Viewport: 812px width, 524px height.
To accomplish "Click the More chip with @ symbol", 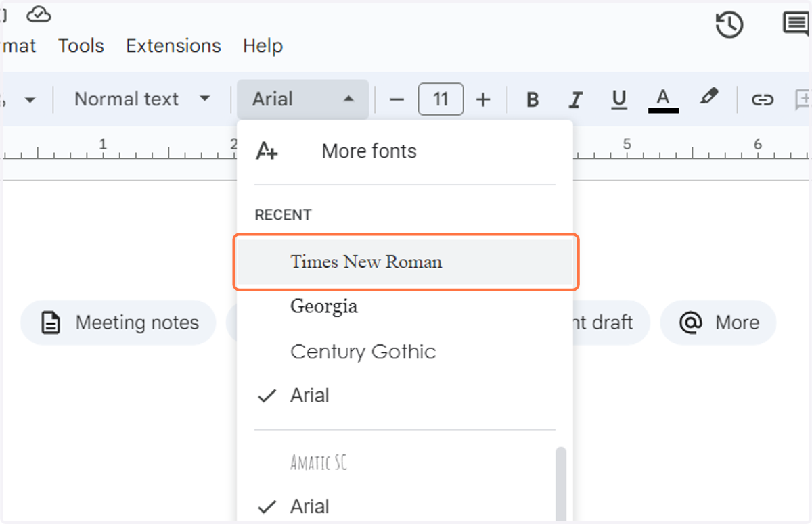I will point(719,323).
